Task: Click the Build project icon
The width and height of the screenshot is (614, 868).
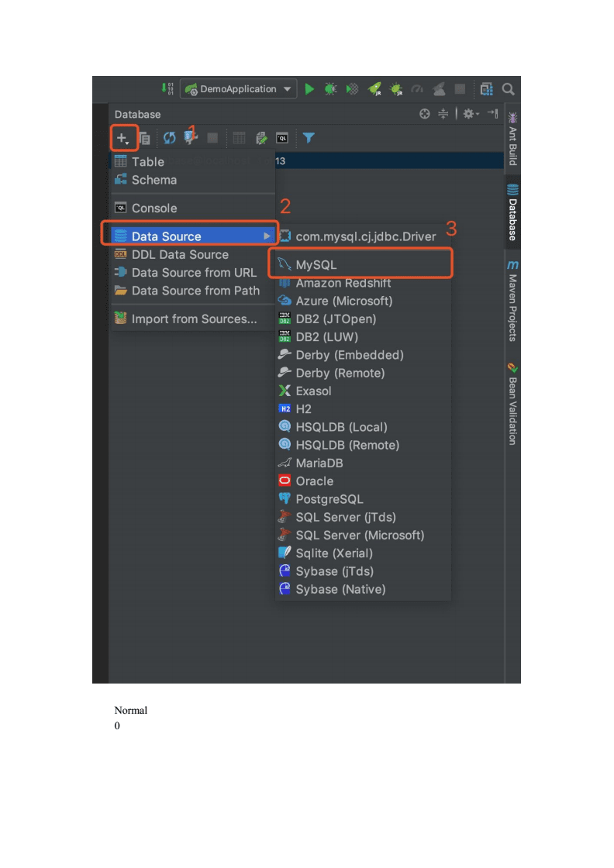Action: [x=167, y=88]
